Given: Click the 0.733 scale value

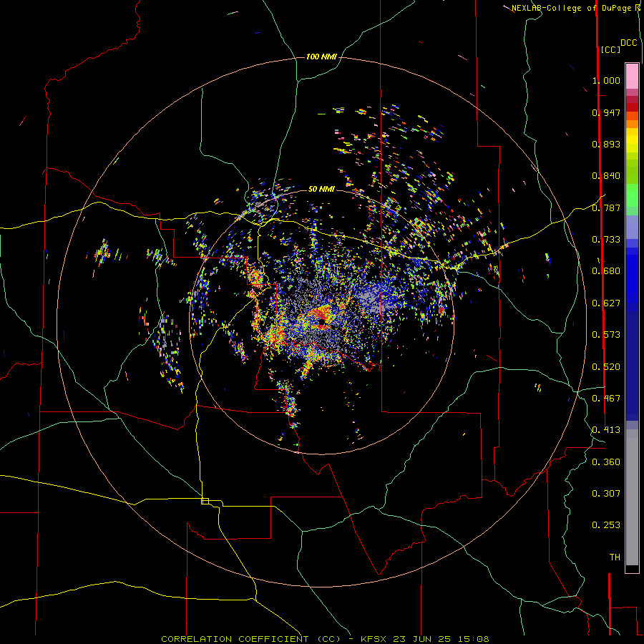Looking at the screenshot, I should coord(606,240).
